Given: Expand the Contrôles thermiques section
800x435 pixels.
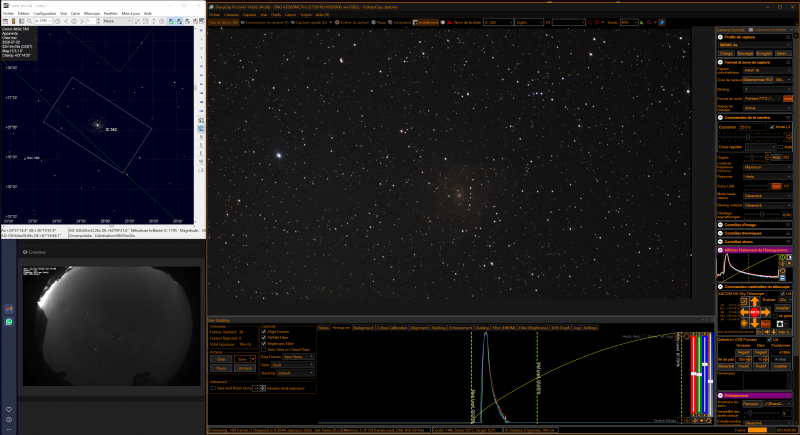Looking at the screenshot, I should (x=720, y=233).
